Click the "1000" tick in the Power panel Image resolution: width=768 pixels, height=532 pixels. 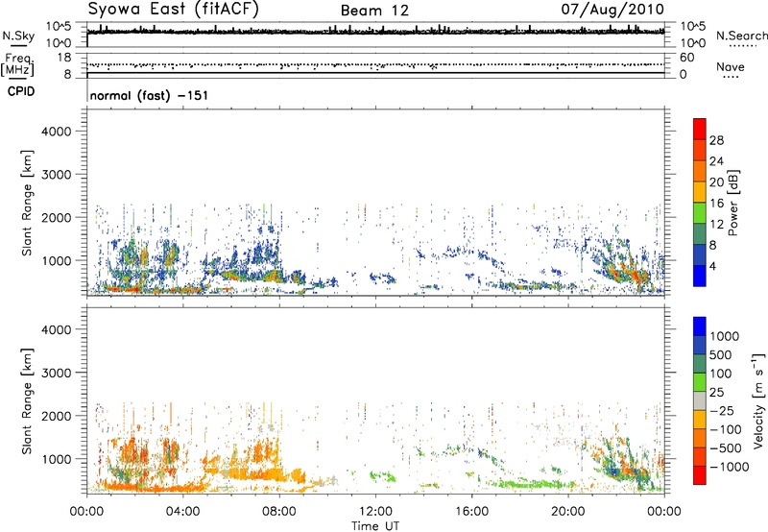tap(56, 260)
